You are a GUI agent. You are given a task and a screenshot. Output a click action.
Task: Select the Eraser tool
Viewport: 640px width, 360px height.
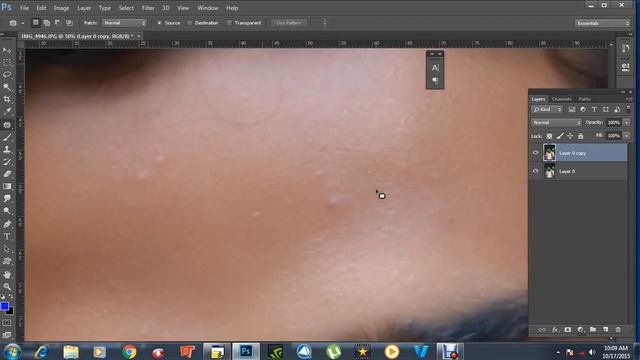pos(7,174)
